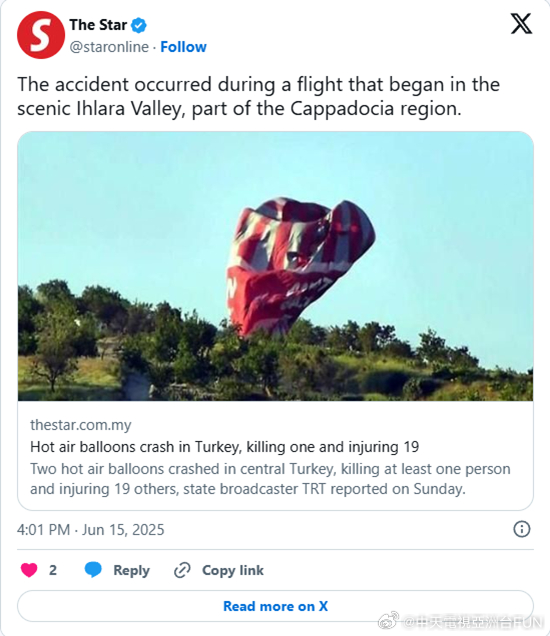Follow The Star account
Image resolution: width=550 pixels, height=636 pixels.
(x=183, y=47)
